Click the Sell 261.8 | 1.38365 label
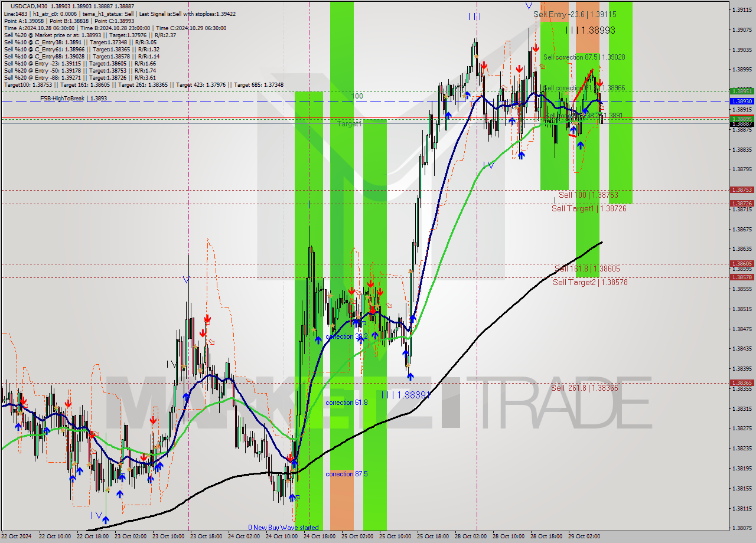The width and height of the screenshot is (756, 543). point(585,388)
